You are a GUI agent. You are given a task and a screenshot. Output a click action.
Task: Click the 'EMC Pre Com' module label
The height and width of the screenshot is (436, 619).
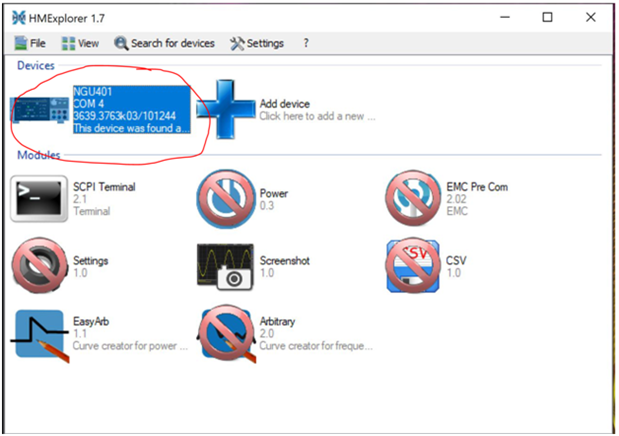477,187
